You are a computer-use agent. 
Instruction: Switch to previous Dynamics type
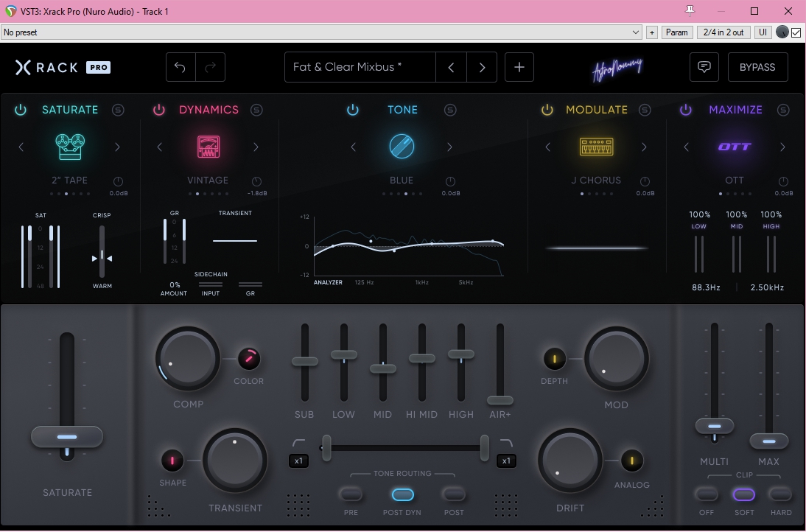tap(159, 147)
